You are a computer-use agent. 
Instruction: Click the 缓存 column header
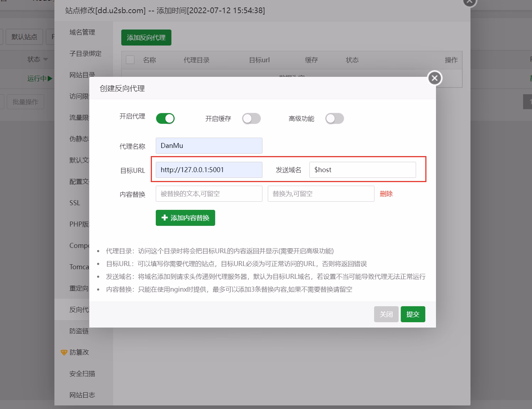[312, 60]
